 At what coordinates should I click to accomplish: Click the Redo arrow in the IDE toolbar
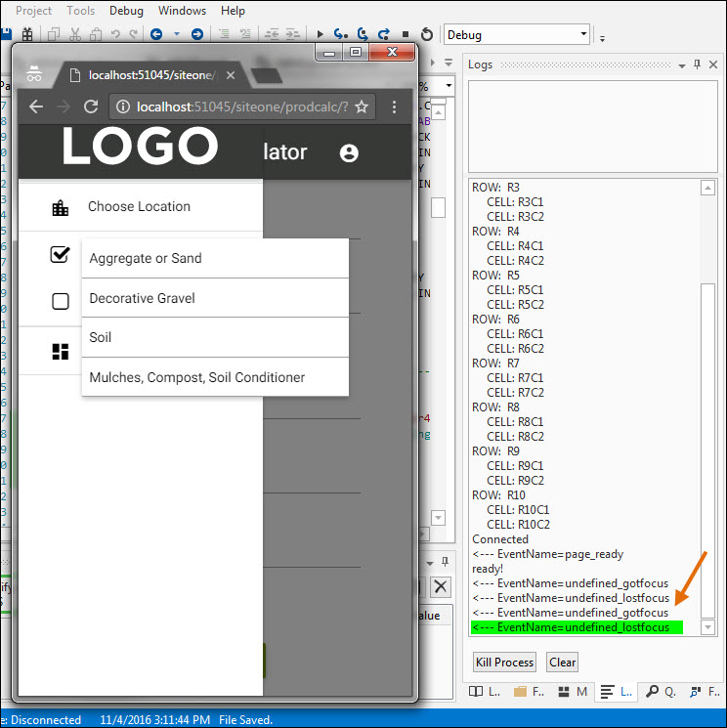(x=133, y=34)
